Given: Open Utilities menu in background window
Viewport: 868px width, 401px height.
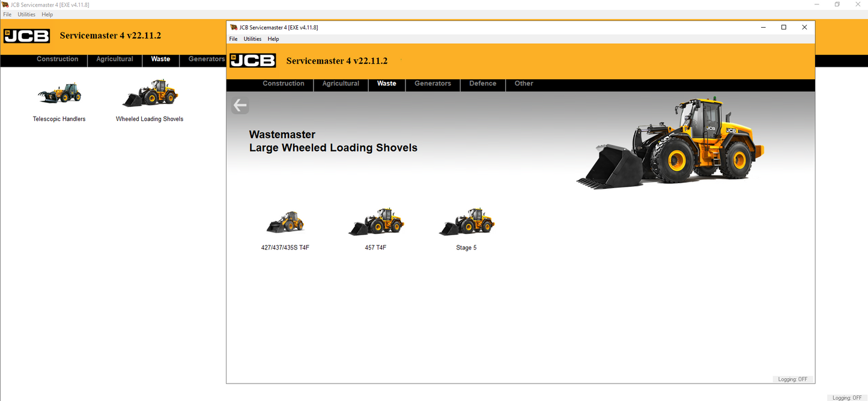Looking at the screenshot, I should coord(26,14).
